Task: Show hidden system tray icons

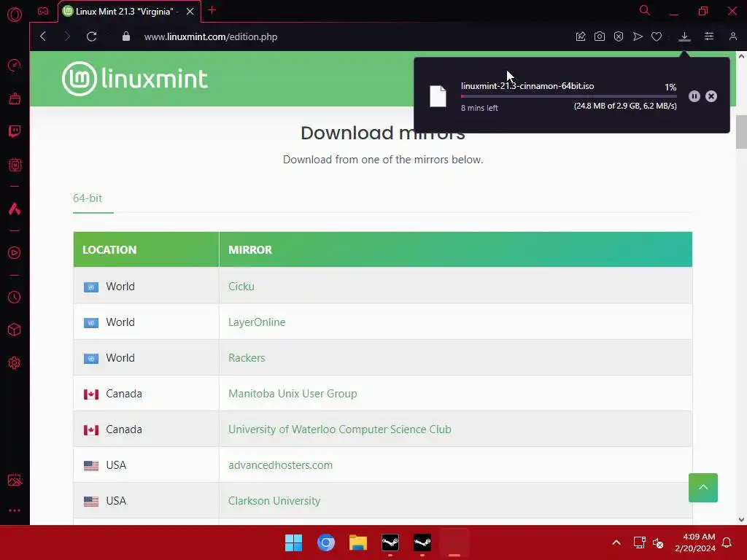Action: click(616, 542)
